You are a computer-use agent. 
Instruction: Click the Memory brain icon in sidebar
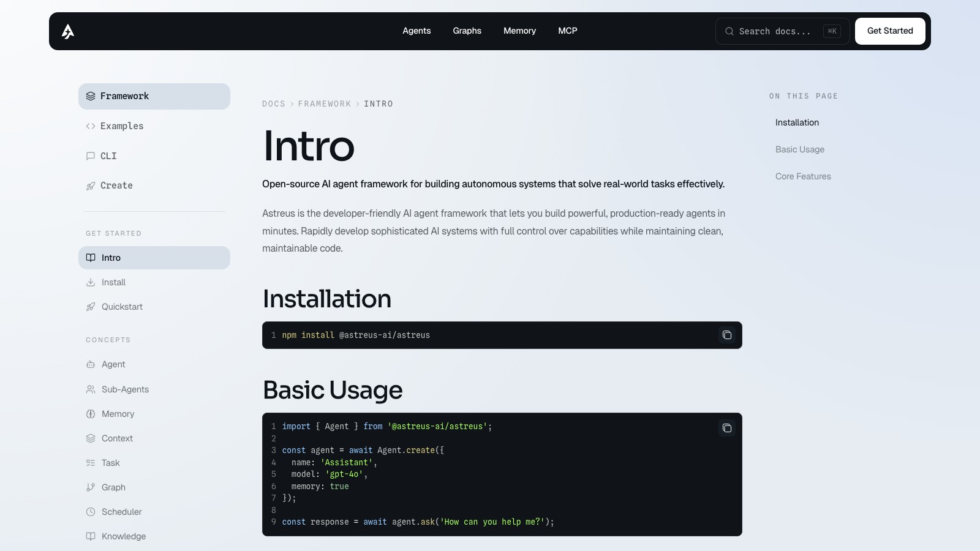91,414
